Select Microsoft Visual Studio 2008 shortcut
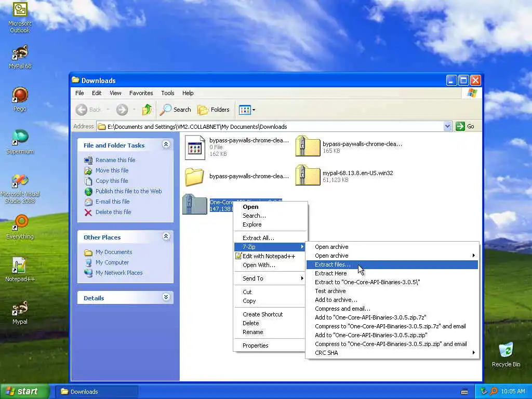 tap(20, 189)
